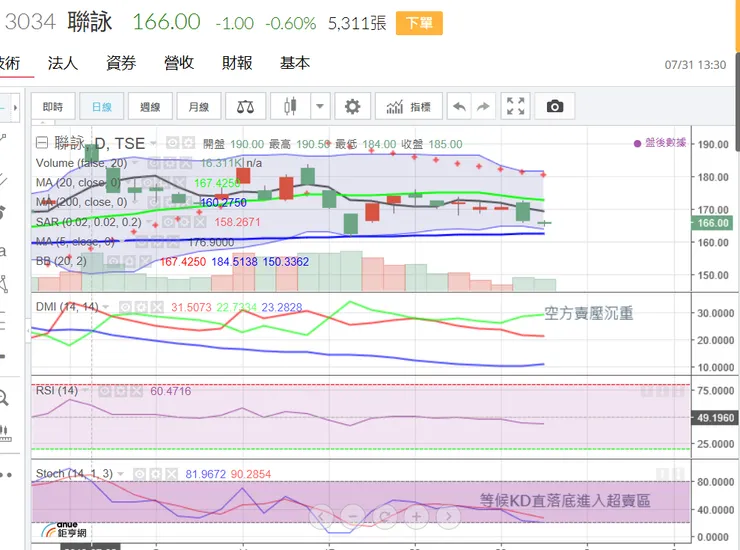Zoom in using floating plus button

click(416, 516)
